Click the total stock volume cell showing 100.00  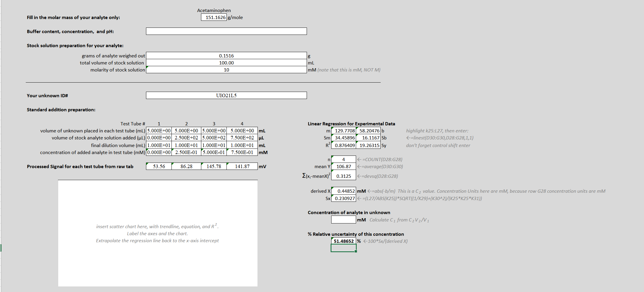[226, 62]
